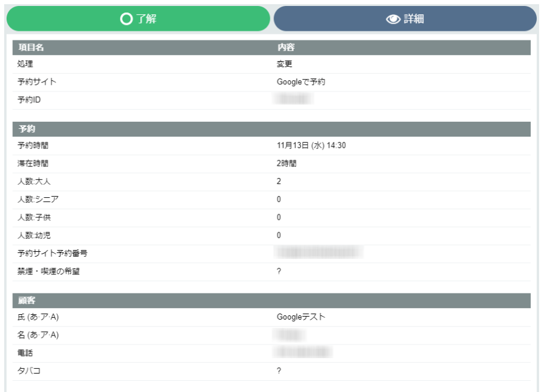Click the 処理 row label

click(x=26, y=64)
